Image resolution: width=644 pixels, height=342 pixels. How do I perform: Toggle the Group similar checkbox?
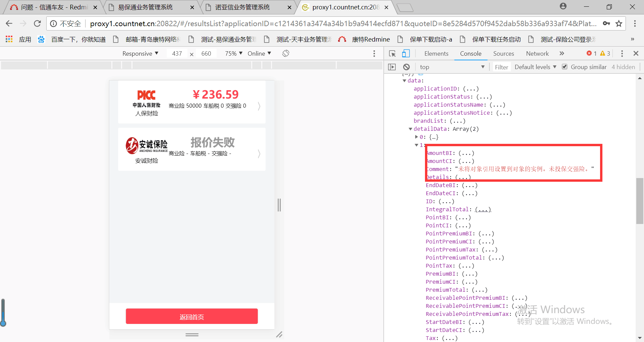pyautogui.click(x=565, y=67)
